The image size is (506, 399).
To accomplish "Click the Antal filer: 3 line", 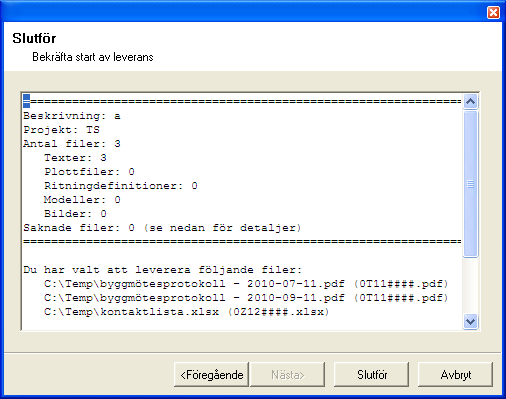I will click(x=72, y=144).
